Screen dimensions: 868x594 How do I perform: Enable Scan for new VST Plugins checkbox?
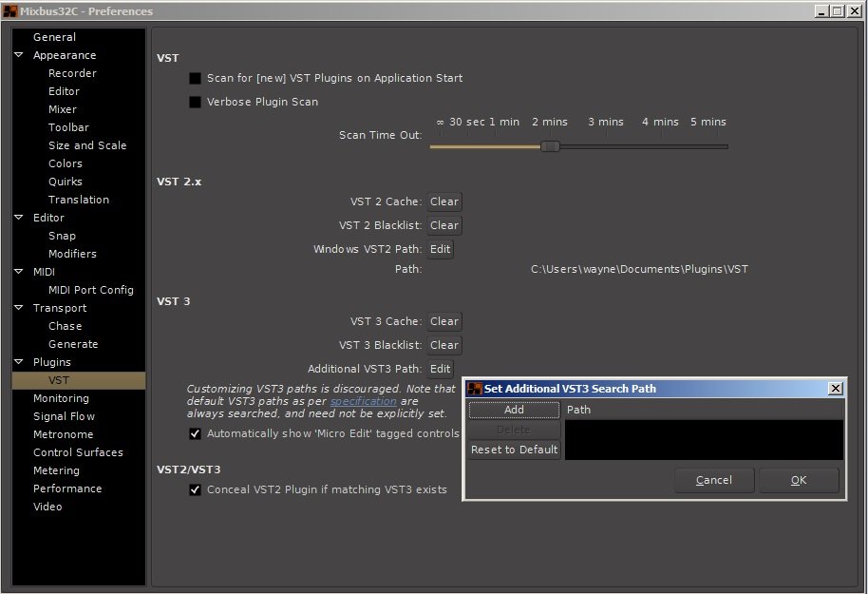(x=195, y=78)
